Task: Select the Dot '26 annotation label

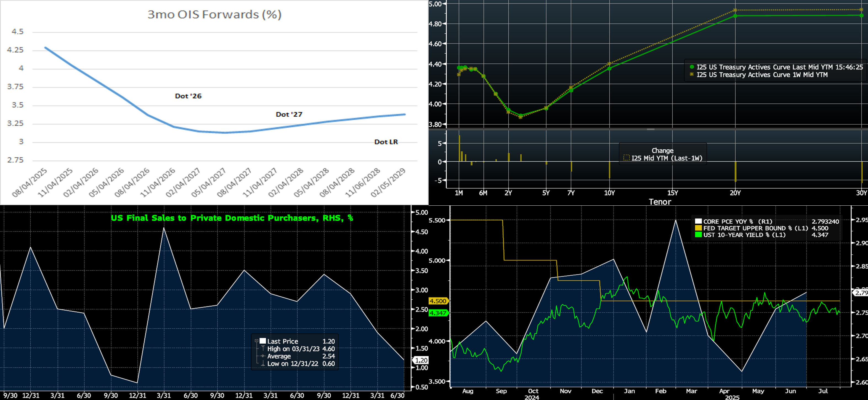Action: click(188, 96)
